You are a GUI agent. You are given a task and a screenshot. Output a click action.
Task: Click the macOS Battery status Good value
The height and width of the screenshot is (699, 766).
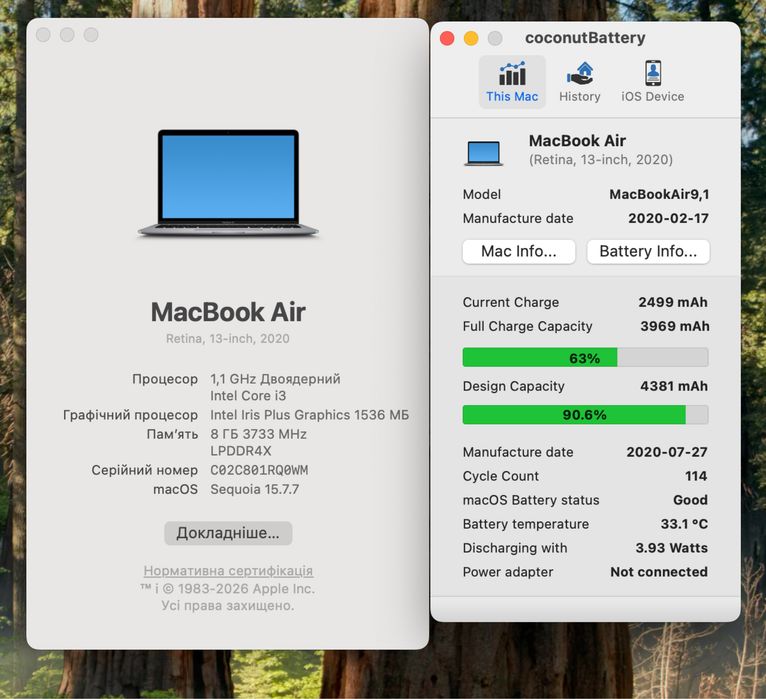coord(690,500)
